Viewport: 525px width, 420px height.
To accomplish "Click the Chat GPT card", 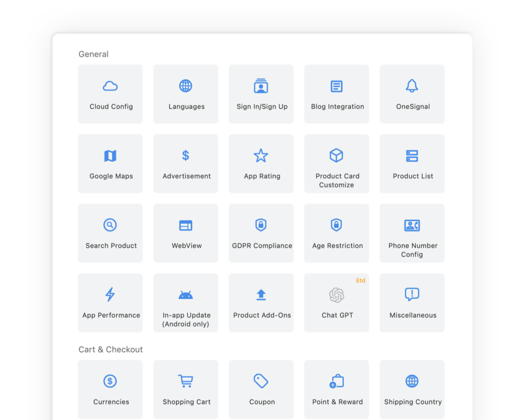I will 337,302.
